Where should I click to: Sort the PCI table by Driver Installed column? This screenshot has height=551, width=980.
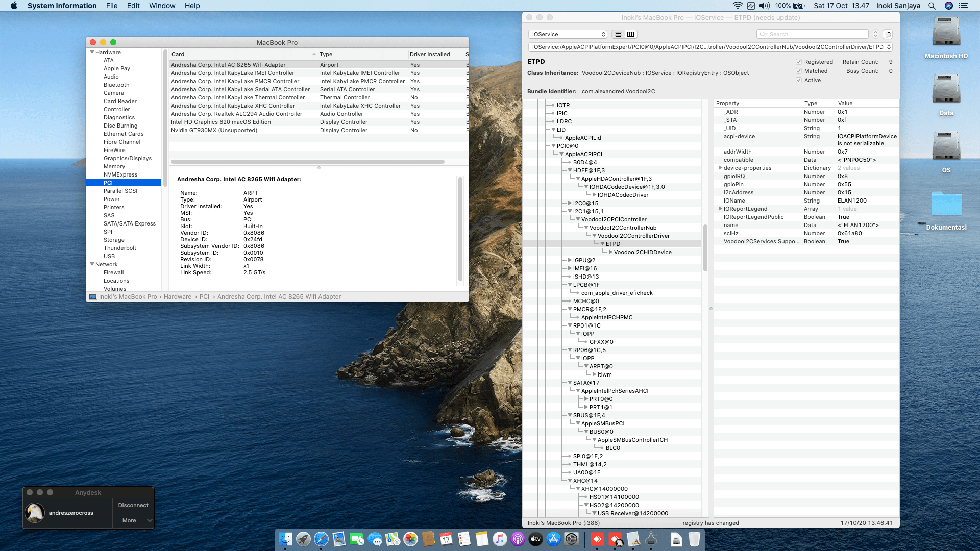[435, 54]
